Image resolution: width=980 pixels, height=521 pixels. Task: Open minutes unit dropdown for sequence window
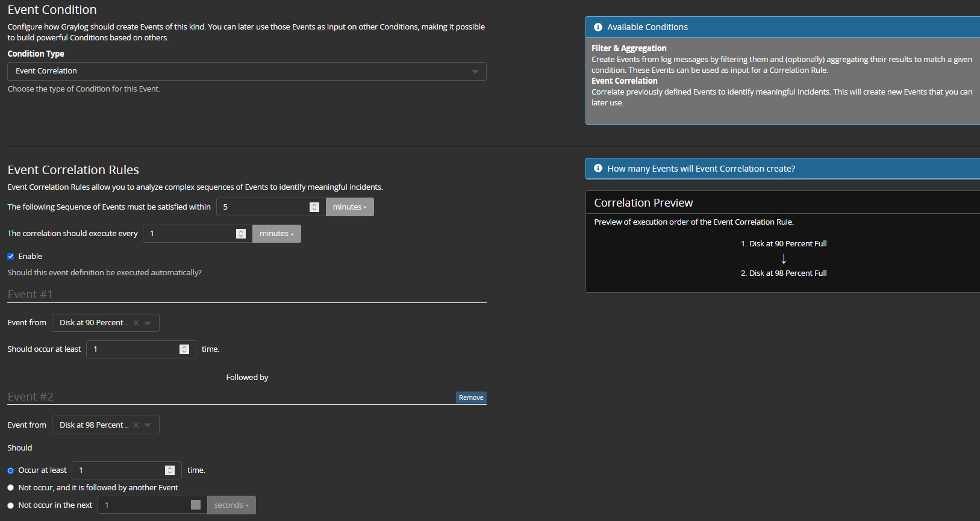point(349,207)
